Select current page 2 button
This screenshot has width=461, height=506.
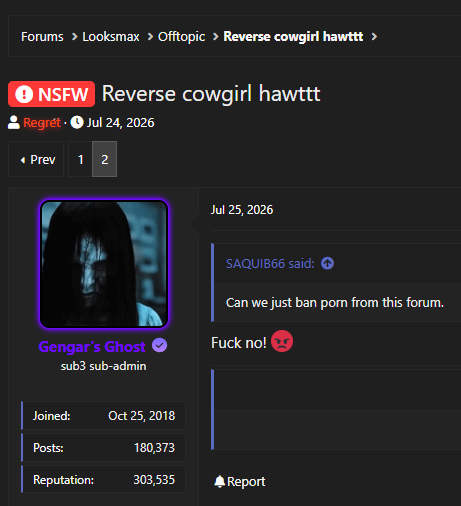point(105,159)
